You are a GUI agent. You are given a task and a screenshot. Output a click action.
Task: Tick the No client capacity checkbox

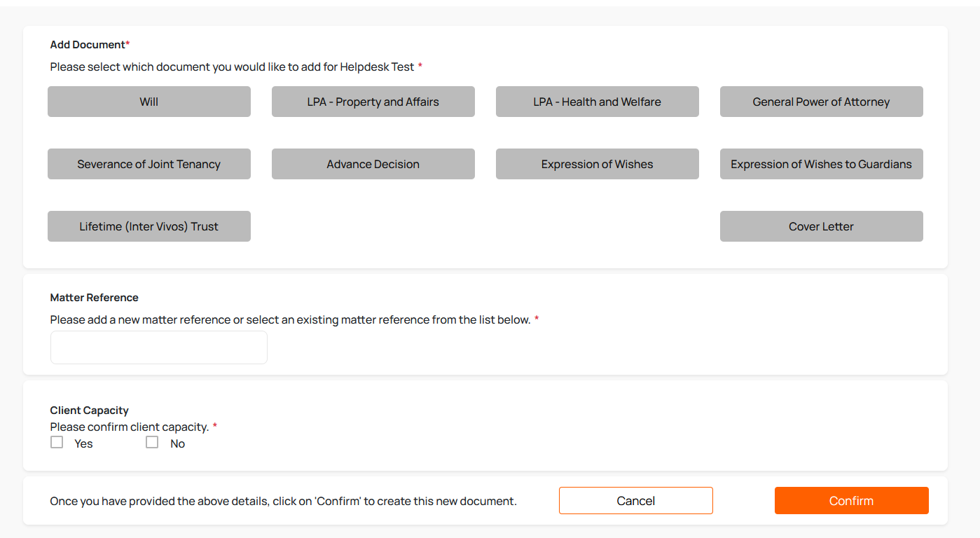click(152, 442)
